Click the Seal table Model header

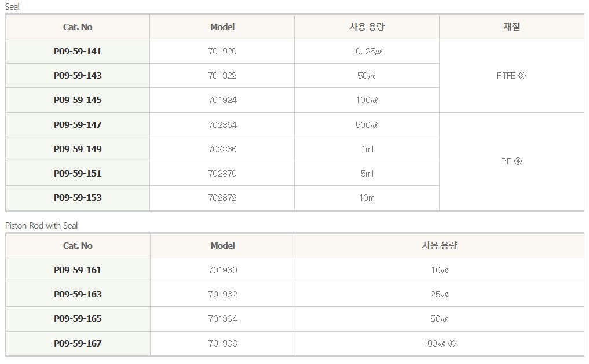point(222,27)
